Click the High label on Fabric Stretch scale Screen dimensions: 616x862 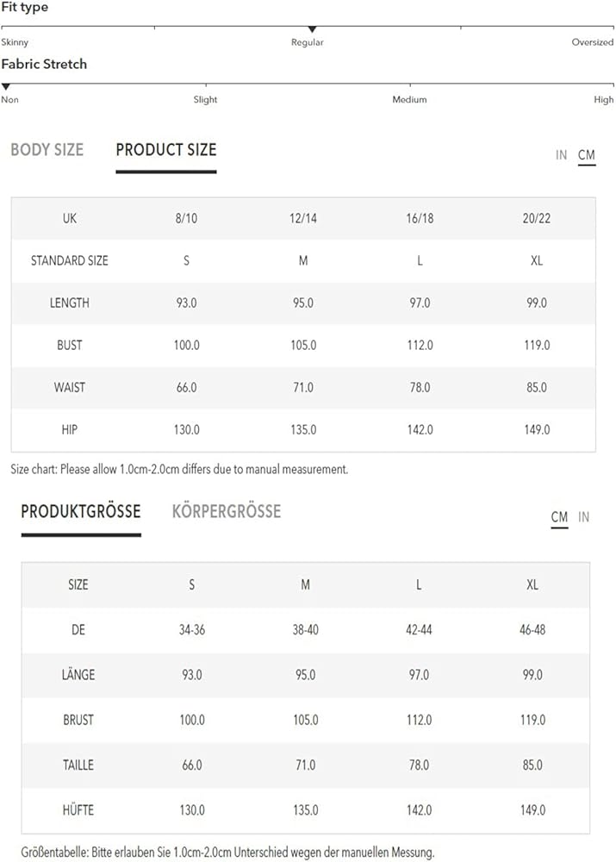coord(604,100)
